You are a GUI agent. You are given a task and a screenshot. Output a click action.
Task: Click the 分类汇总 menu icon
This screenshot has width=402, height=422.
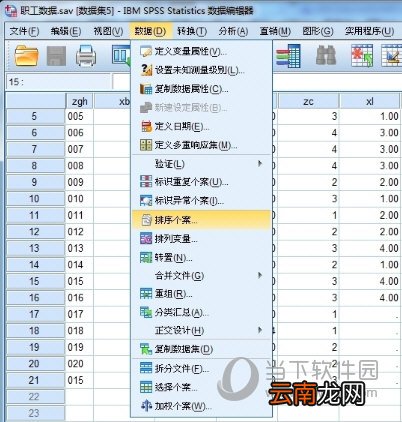click(x=146, y=312)
